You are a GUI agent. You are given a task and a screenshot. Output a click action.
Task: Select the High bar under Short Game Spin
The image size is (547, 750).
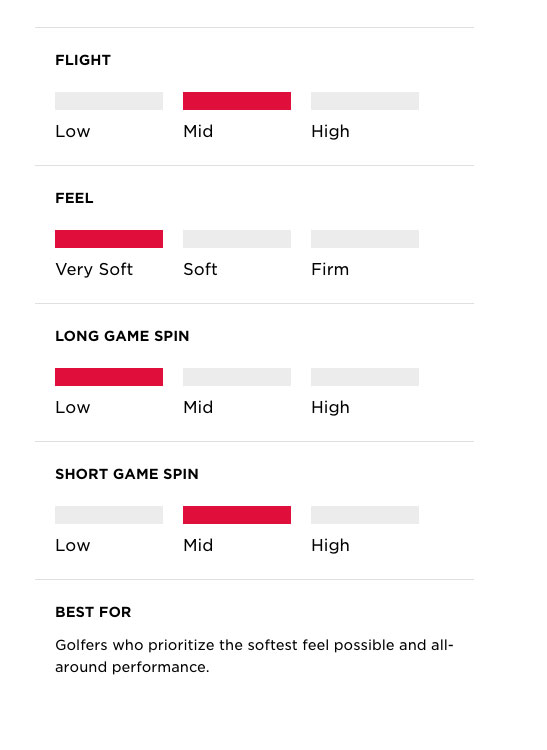pyautogui.click(x=365, y=515)
